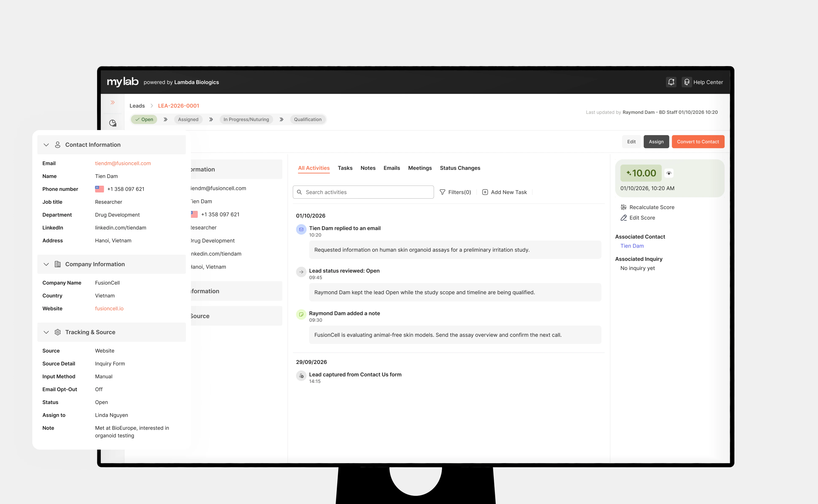Screen dimensions: 818x504
Task: Click the Assign button
Action: tap(656, 142)
